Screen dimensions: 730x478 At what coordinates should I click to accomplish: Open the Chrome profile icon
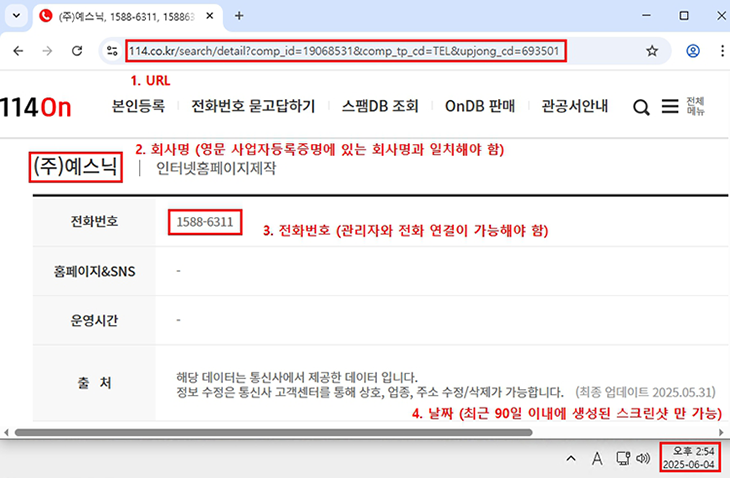click(x=693, y=51)
